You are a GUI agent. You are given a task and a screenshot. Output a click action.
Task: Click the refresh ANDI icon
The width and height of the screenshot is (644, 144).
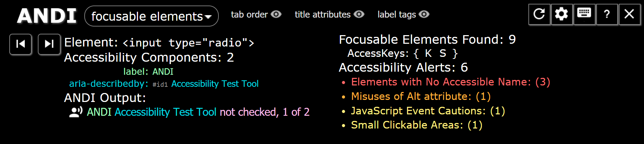539,14
